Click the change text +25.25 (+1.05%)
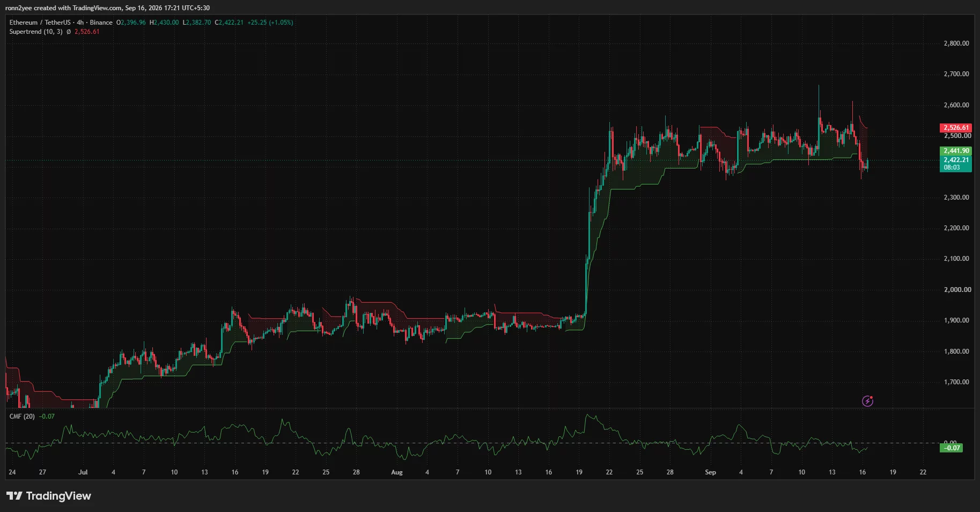 (x=270, y=23)
